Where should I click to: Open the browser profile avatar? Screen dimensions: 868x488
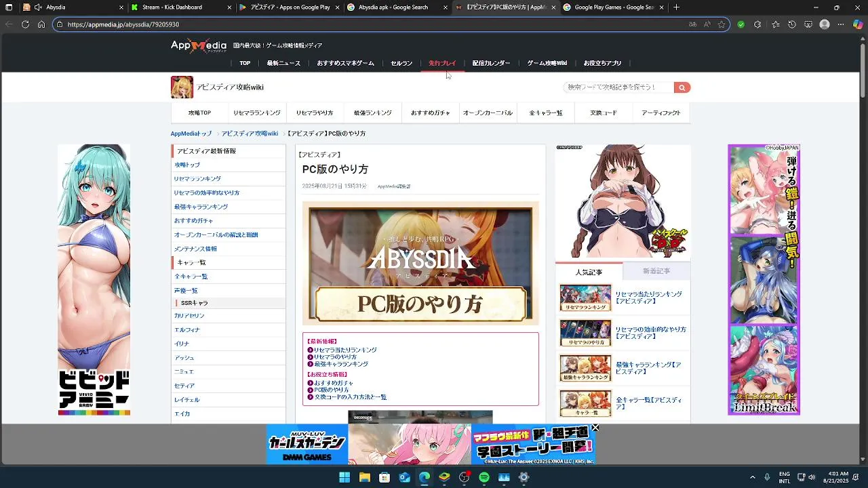(825, 24)
